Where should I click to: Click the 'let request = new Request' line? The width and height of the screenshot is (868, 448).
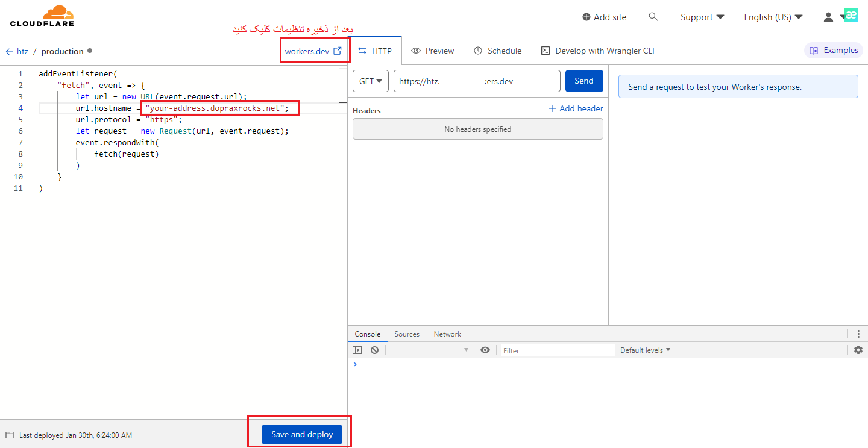pos(183,131)
